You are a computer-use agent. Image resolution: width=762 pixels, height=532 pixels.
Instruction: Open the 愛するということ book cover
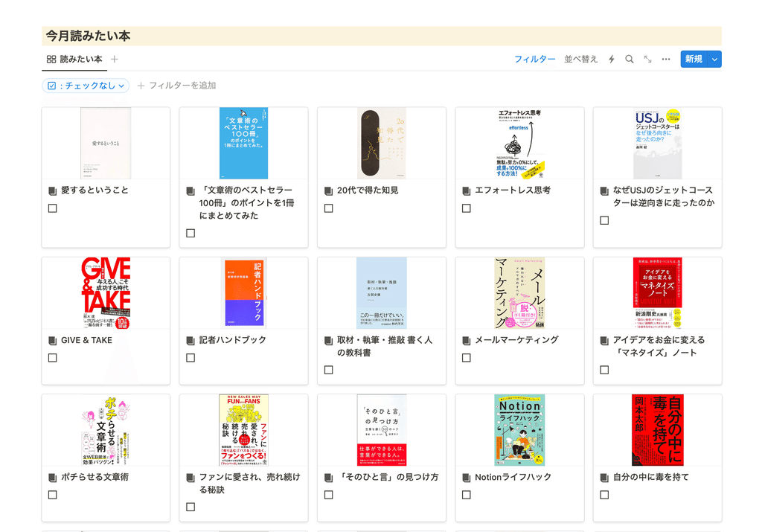[106, 144]
